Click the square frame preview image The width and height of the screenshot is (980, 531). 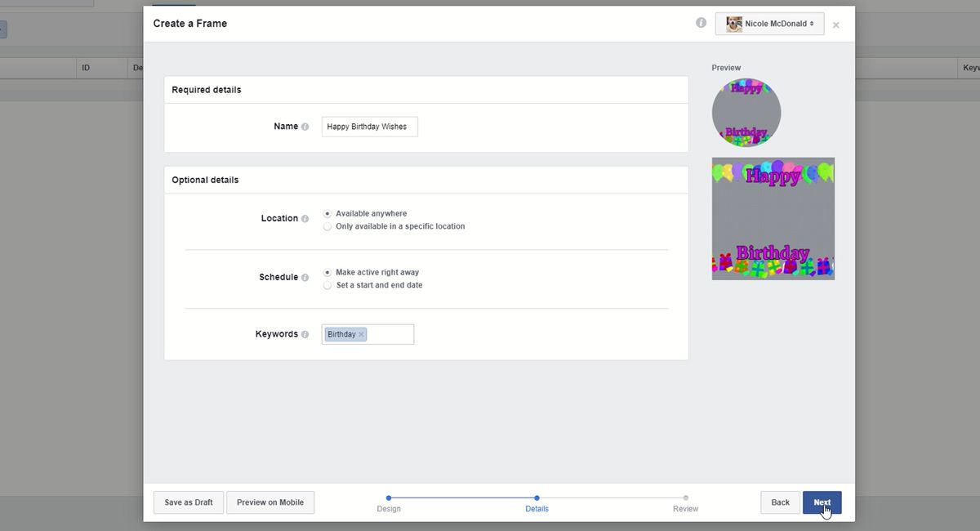pyautogui.click(x=773, y=219)
